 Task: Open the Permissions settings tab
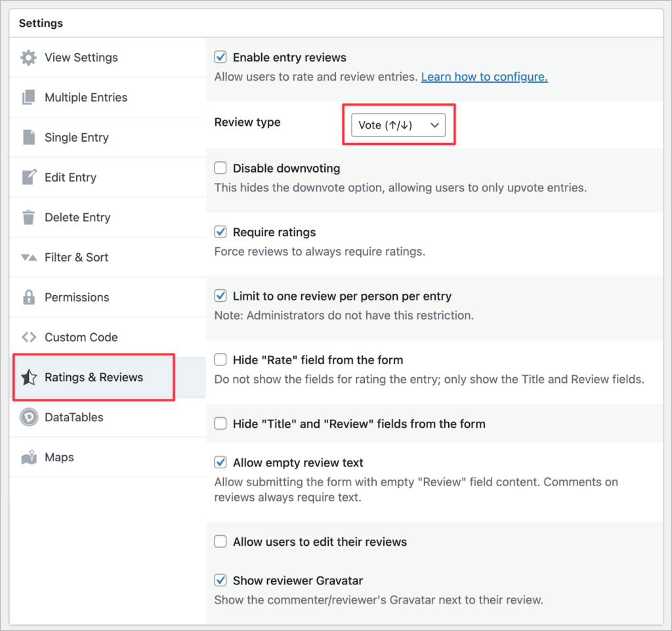pyautogui.click(x=108, y=297)
